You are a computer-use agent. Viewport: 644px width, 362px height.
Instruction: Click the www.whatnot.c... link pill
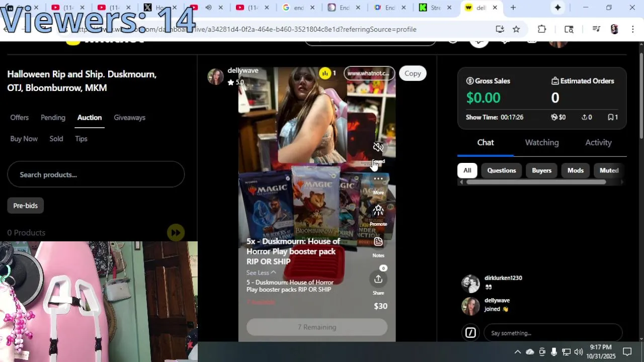point(369,73)
